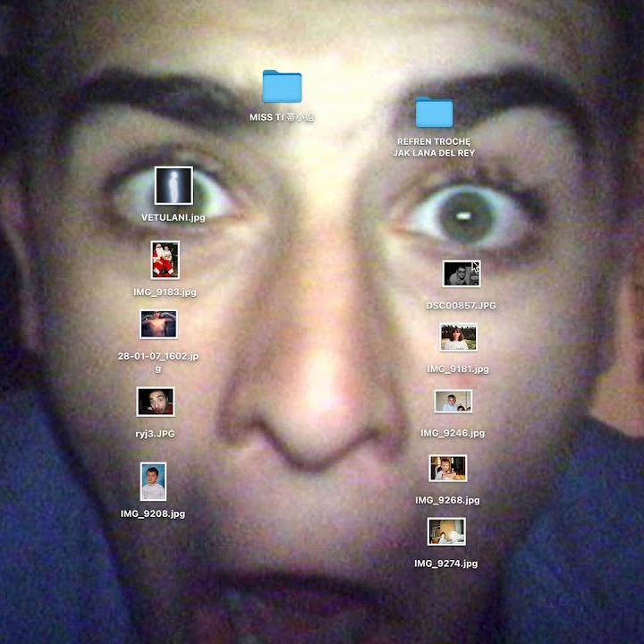Screen dimensions: 644x644
Task: Select the IMG_9274.jpg photo thumbnail
Action: tap(446, 531)
